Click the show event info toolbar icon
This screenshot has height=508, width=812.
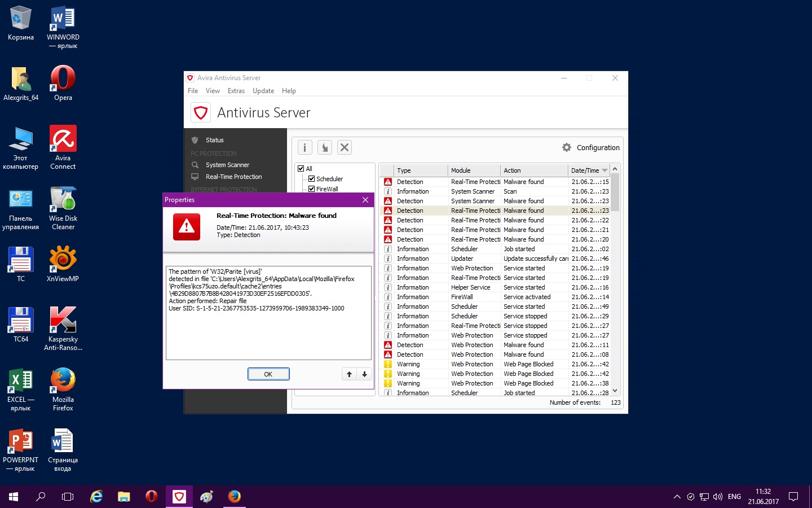pos(304,147)
